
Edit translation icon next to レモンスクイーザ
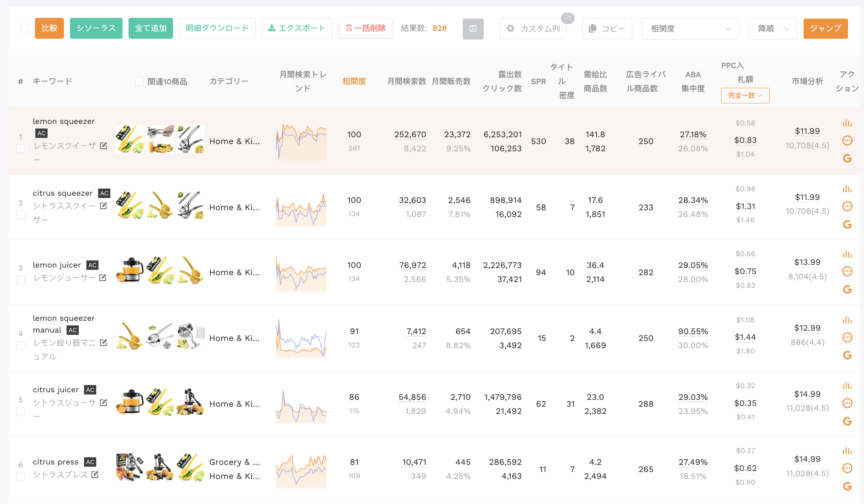click(x=103, y=146)
